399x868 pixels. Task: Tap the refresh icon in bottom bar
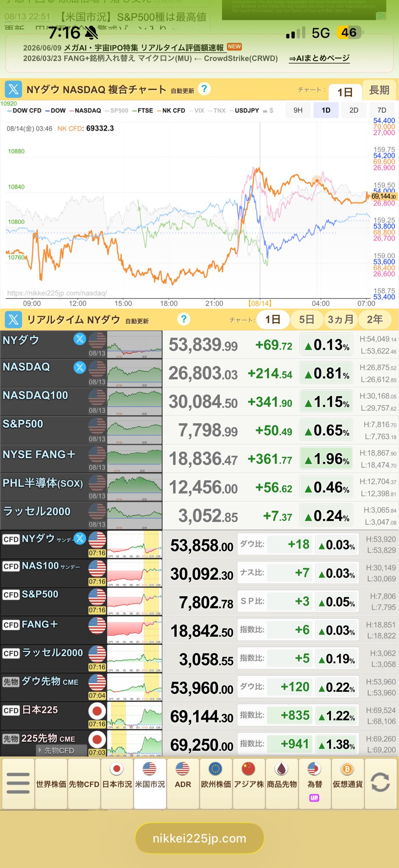coord(380,782)
